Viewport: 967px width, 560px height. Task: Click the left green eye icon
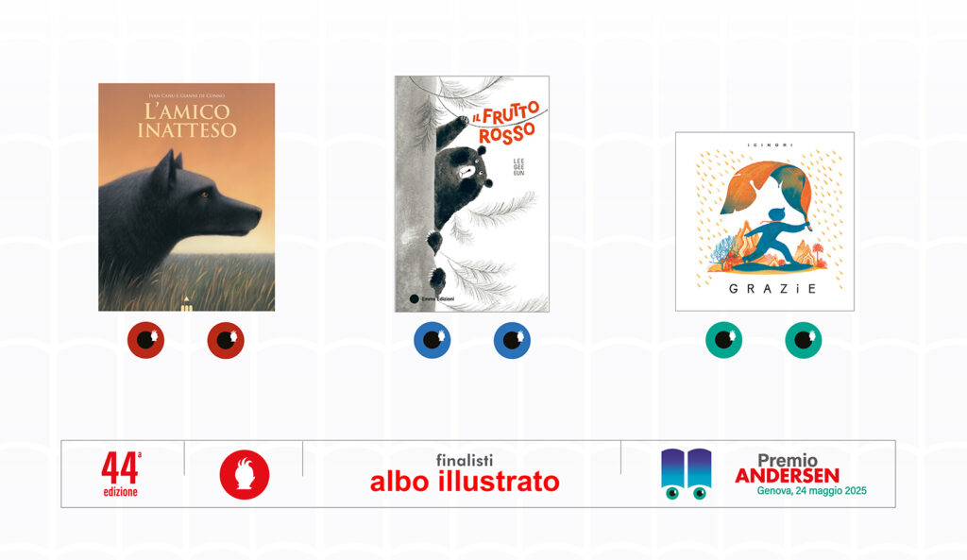723,340
